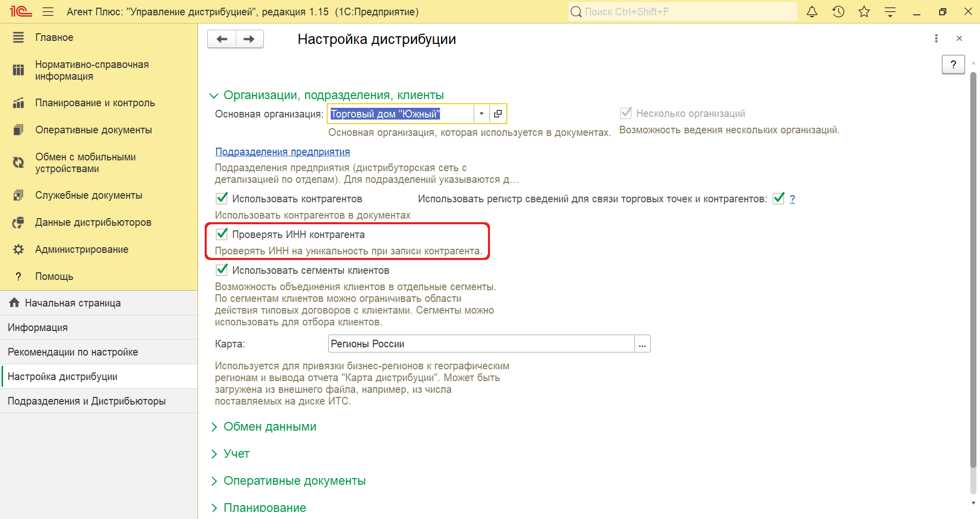The image size is (980, 519).
Task: Open Администрирование gear icon
Action: [x=18, y=249]
